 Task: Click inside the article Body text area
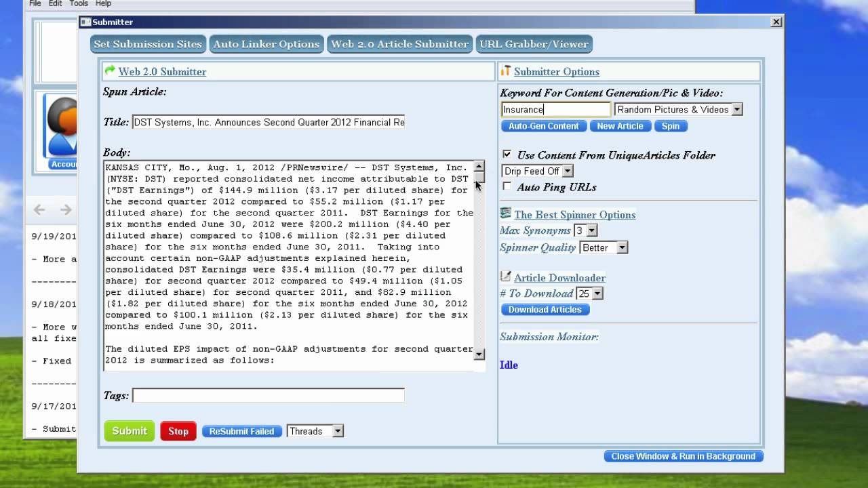288,266
